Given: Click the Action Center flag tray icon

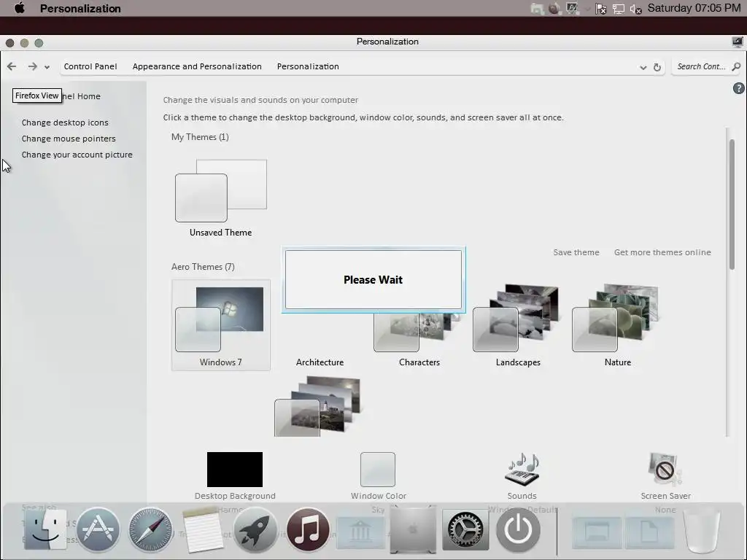Looking at the screenshot, I should pos(601,9).
